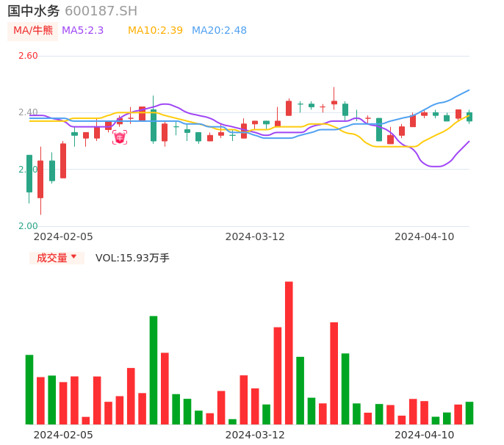Click the 2.60 price axis label
Viewport: 504px width, 445px height.
28,56
